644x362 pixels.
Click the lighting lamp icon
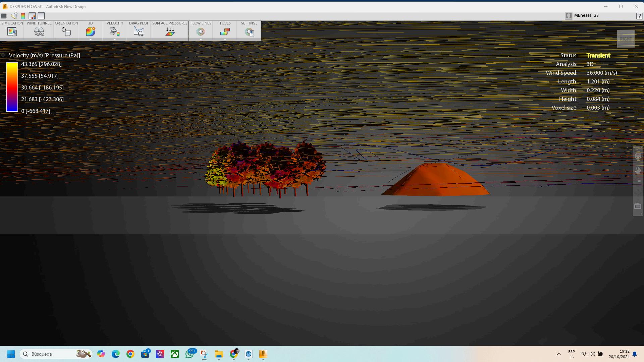[14, 16]
